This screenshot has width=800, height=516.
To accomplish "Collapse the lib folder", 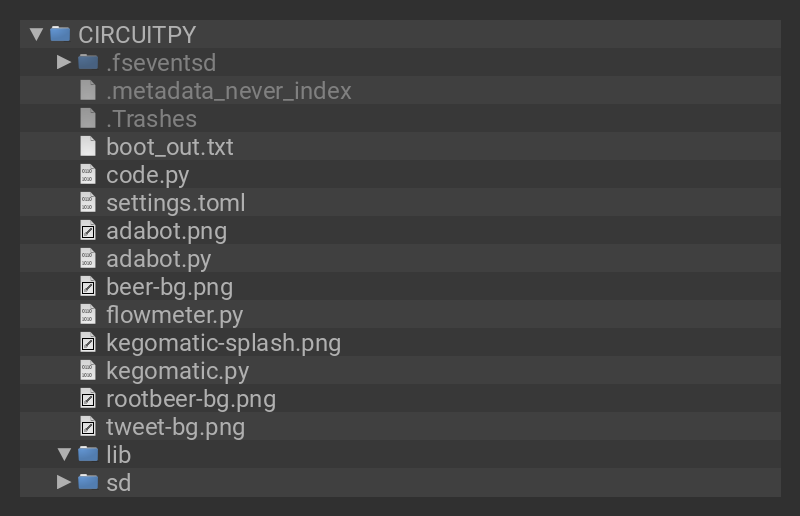I will pos(64,455).
